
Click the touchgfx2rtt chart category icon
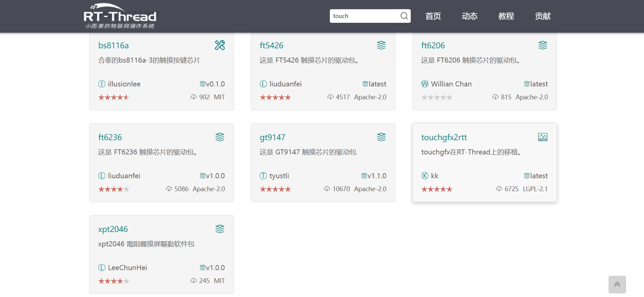tap(543, 137)
